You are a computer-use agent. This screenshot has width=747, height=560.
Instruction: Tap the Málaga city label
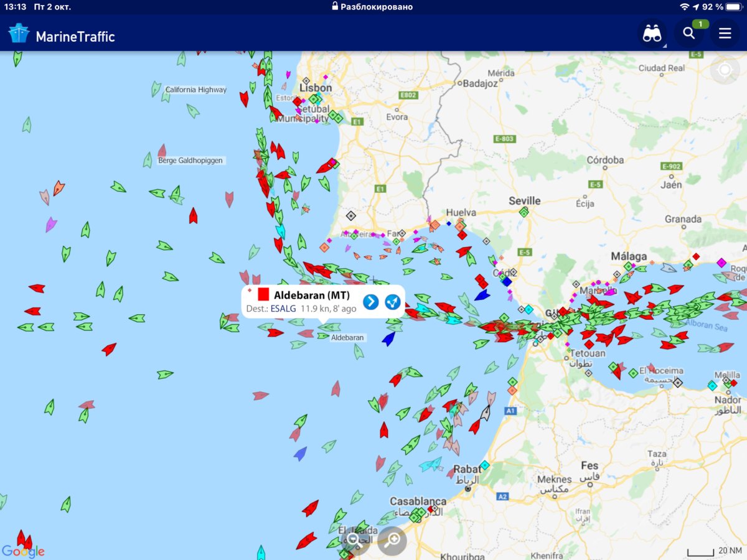(629, 256)
